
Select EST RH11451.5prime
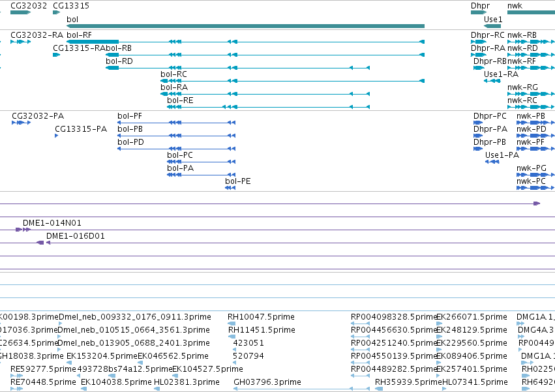coord(232,337)
